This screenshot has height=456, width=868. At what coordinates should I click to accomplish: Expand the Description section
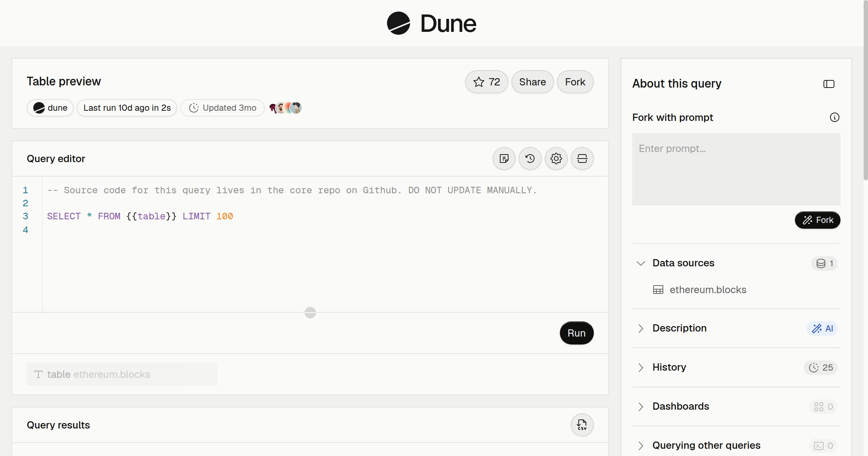click(x=641, y=328)
